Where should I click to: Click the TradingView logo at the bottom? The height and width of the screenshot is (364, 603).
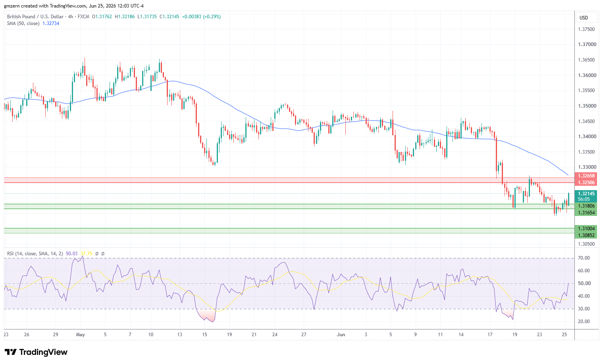36,352
